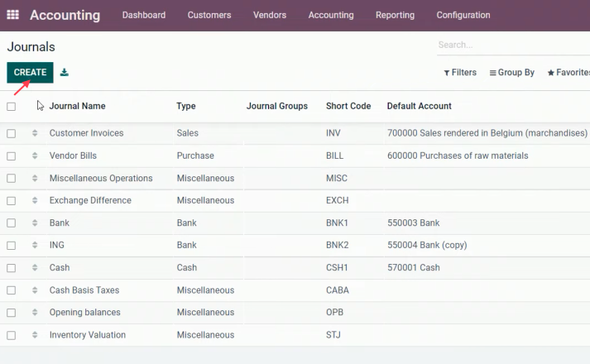Click the 600000 Purchases of raw materials account
The image size is (590, 364).
458,156
